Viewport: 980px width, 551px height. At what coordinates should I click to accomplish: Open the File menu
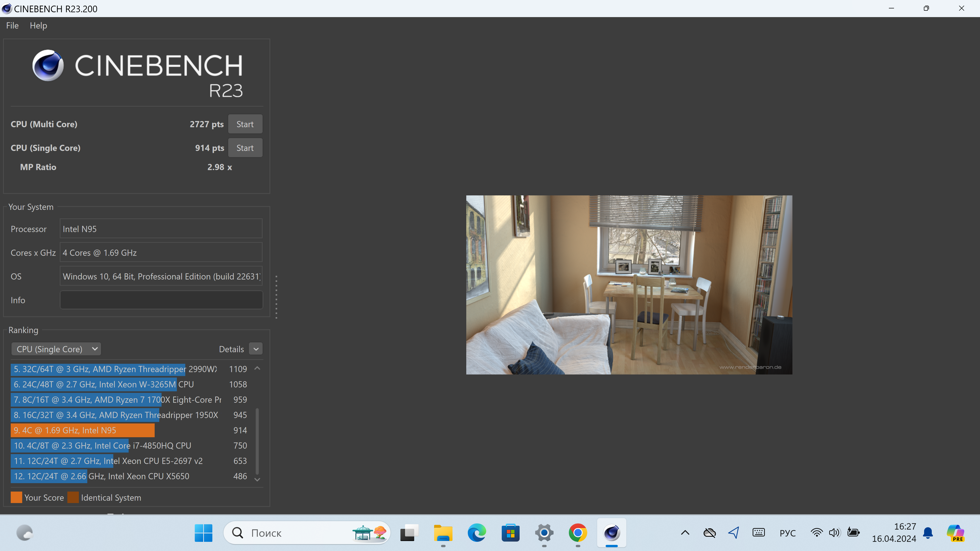pos(12,26)
